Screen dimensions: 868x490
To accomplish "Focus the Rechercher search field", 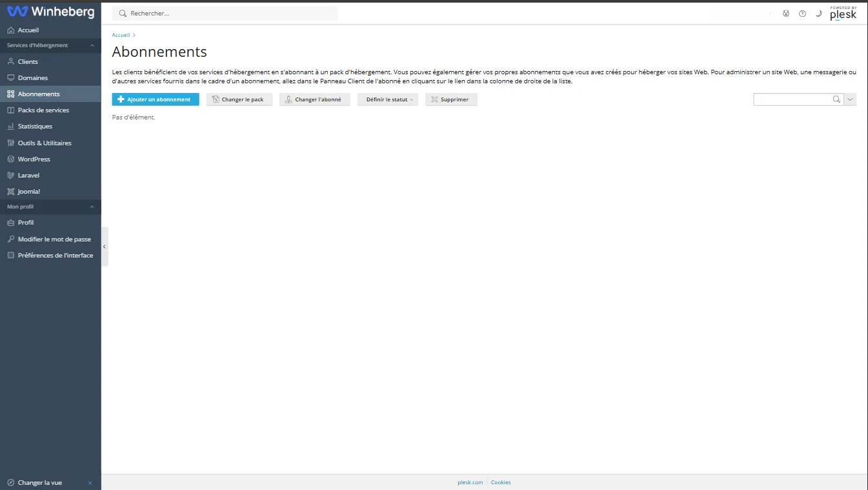I will click(225, 13).
